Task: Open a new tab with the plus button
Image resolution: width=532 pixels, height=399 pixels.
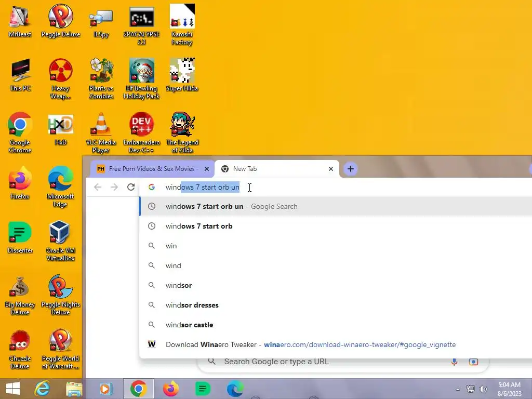Action: pyautogui.click(x=351, y=169)
